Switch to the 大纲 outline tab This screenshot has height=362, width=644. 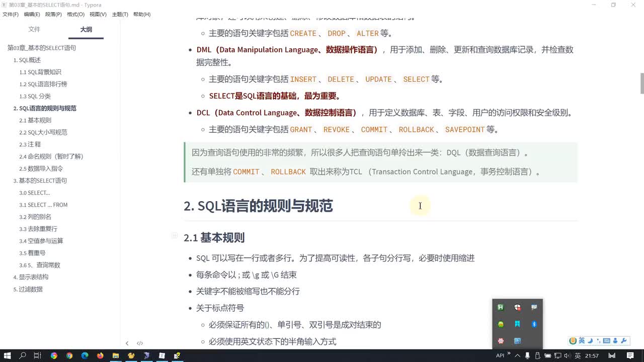86,30
